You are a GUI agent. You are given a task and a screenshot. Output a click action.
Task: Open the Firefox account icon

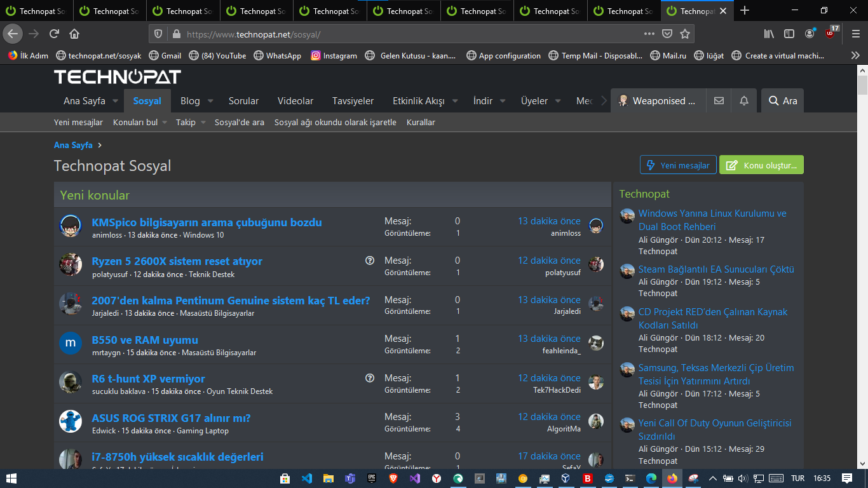tap(810, 34)
